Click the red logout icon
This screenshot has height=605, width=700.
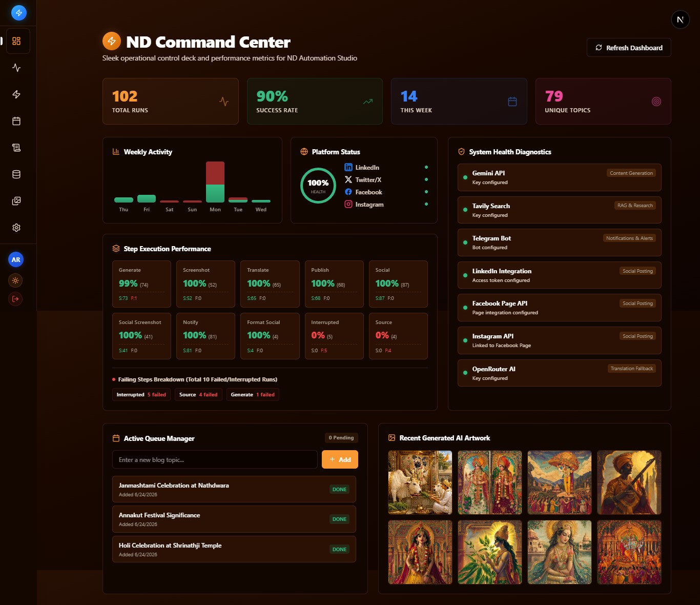click(x=15, y=299)
